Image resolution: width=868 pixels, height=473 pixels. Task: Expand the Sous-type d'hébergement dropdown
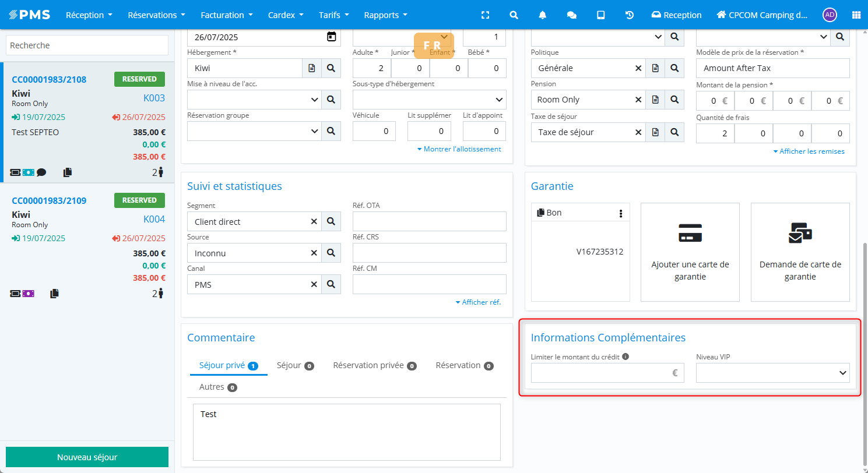[x=429, y=100]
